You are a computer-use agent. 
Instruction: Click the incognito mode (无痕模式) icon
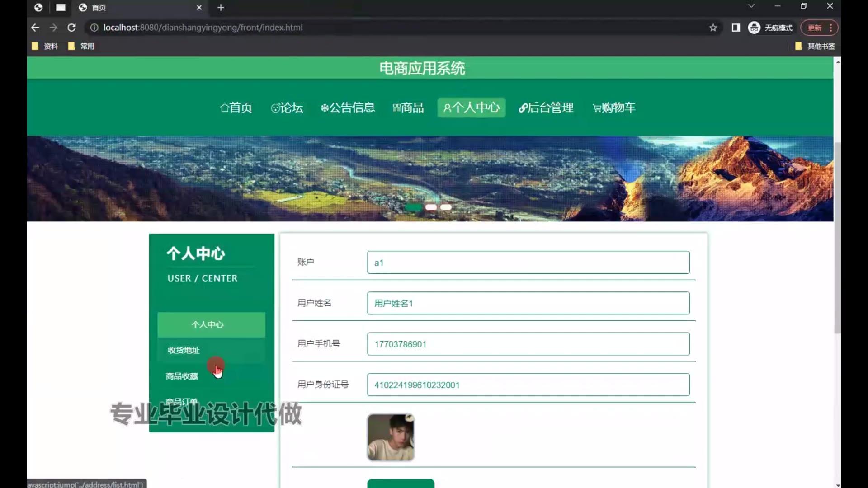[x=754, y=28]
